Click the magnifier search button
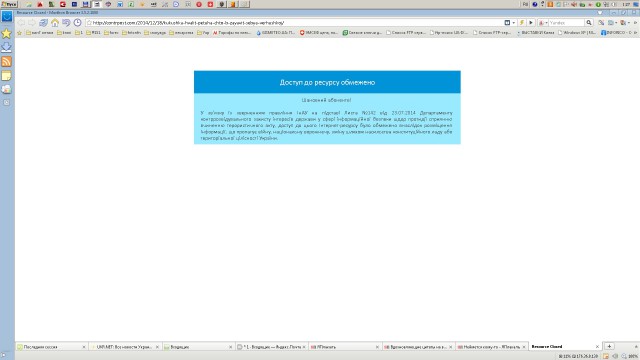Screen dimensions: 640x360 pyautogui.click(x=589, y=23)
